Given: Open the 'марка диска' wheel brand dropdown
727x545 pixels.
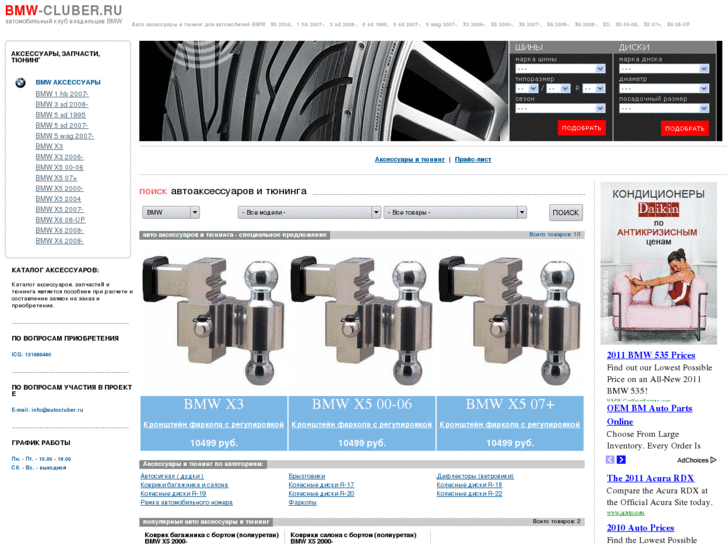Looking at the screenshot, I should (x=664, y=69).
